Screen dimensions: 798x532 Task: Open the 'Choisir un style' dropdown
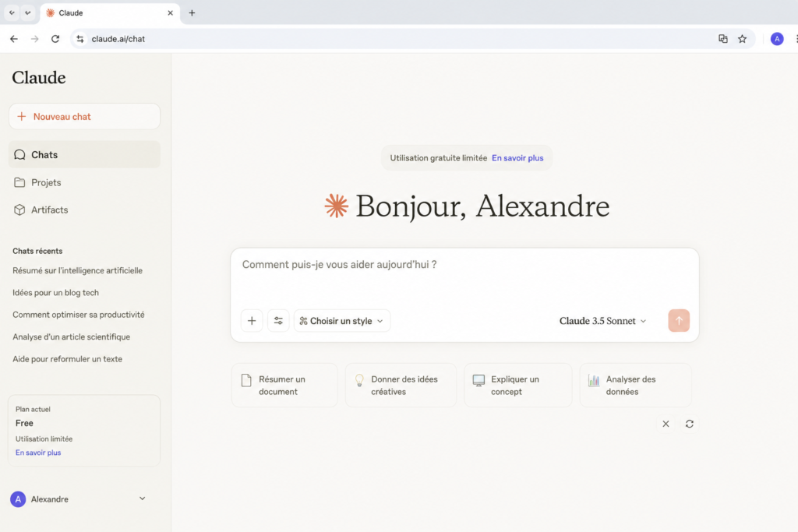tap(341, 321)
